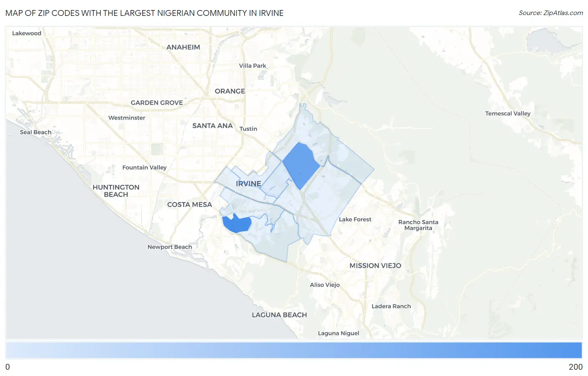This screenshot has width=588, height=376.
Task: Click the MISSION VIEJO label
Action: pyautogui.click(x=376, y=266)
